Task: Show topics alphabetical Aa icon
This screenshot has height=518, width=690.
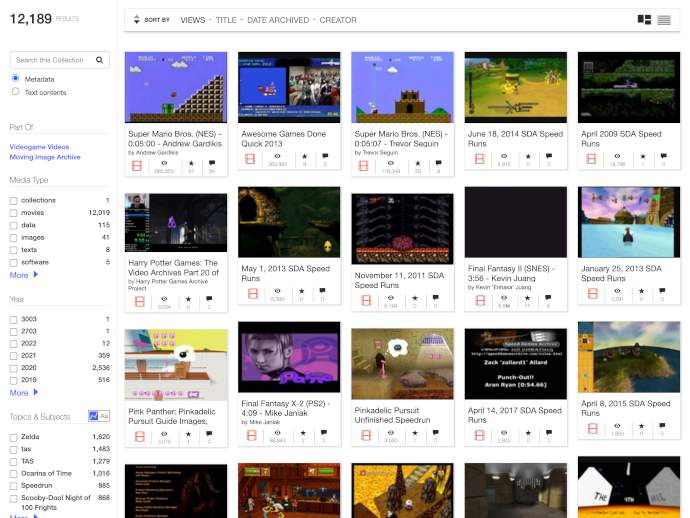Action: pyautogui.click(x=104, y=416)
